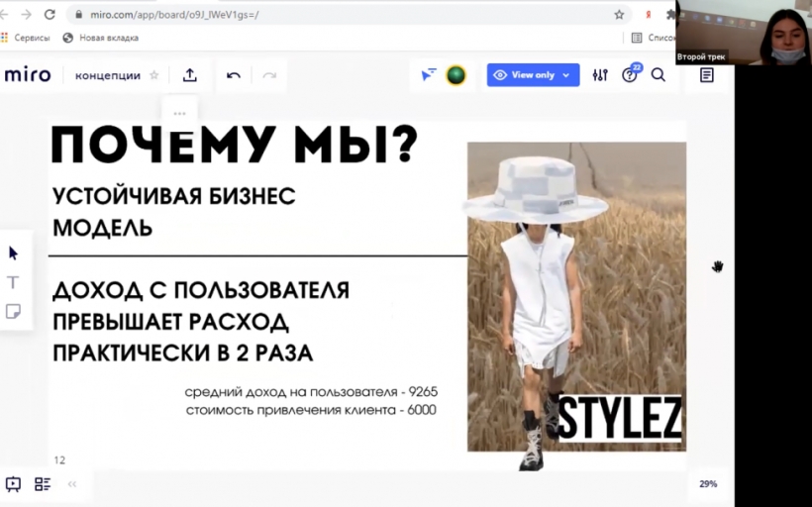Open the Сервисы apps shortcut
This screenshot has height=507, width=812.
pyautogui.click(x=26, y=38)
